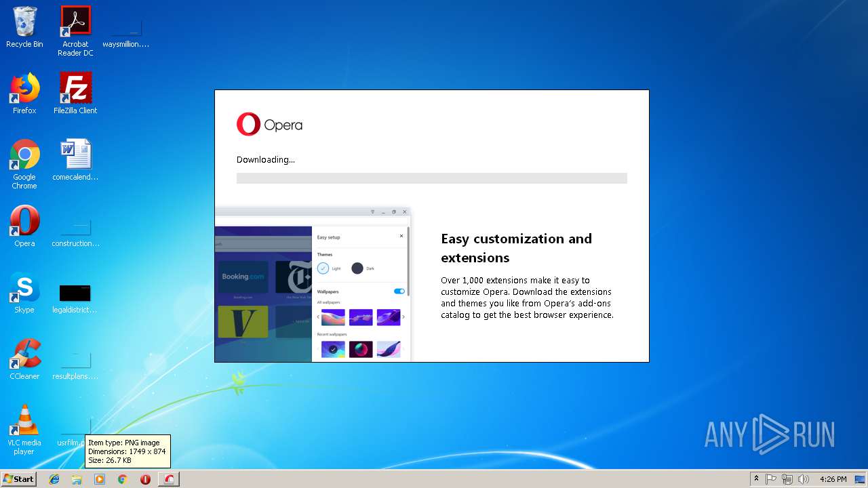Image resolution: width=868 pixels, height=488 pixels.
Task: Launch Internet Explorer from taskbar
Action: (54, 479)
